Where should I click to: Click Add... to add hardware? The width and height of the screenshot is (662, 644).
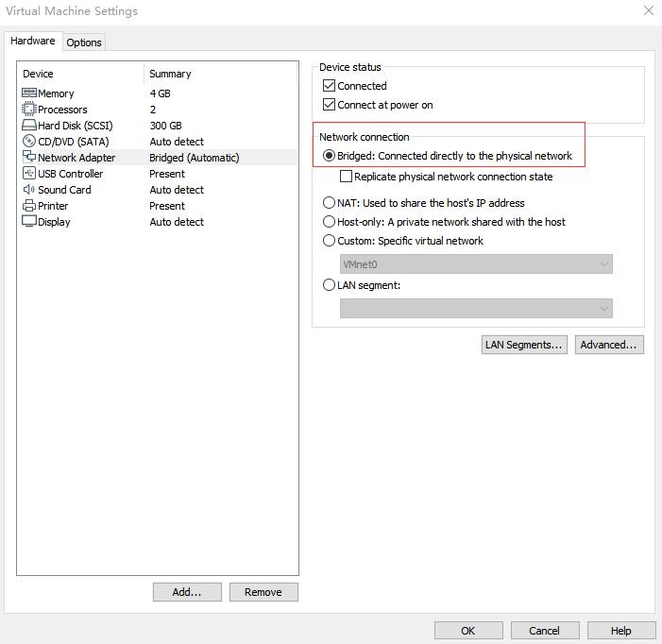click(x=187, y=592)
